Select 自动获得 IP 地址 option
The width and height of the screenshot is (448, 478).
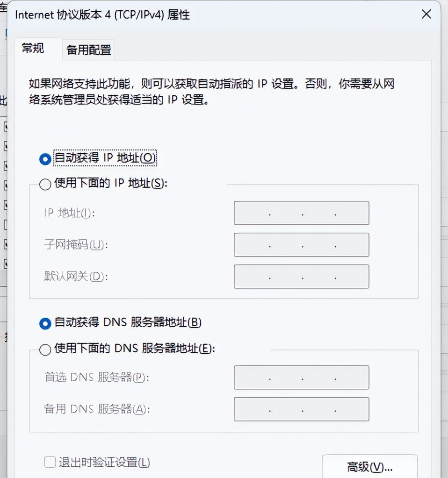coord(45,158)
